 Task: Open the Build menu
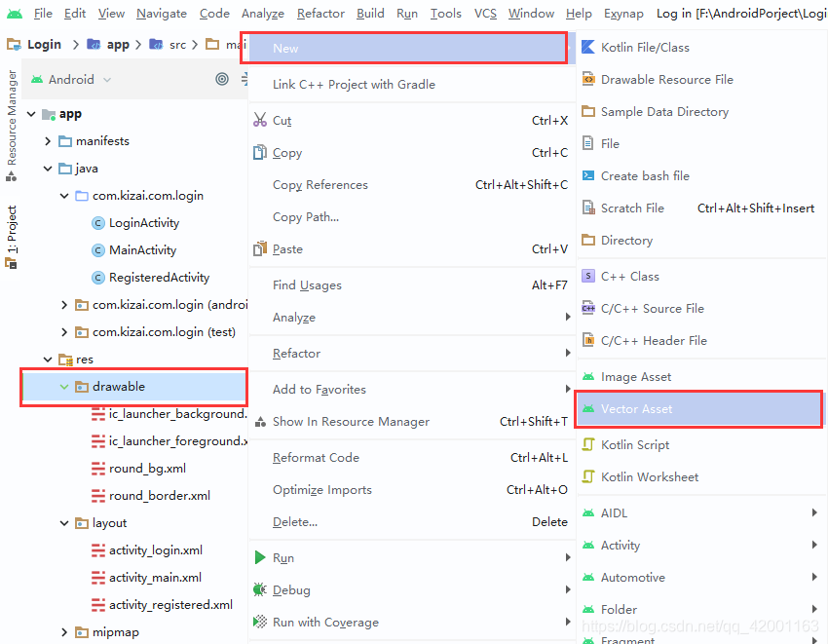[x=370, y=14]
